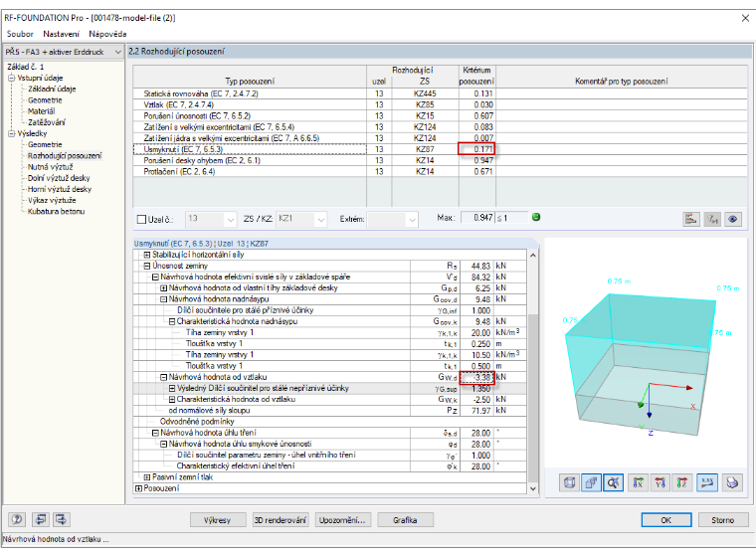Select 'Nutná výztuž' in tree

50,167
